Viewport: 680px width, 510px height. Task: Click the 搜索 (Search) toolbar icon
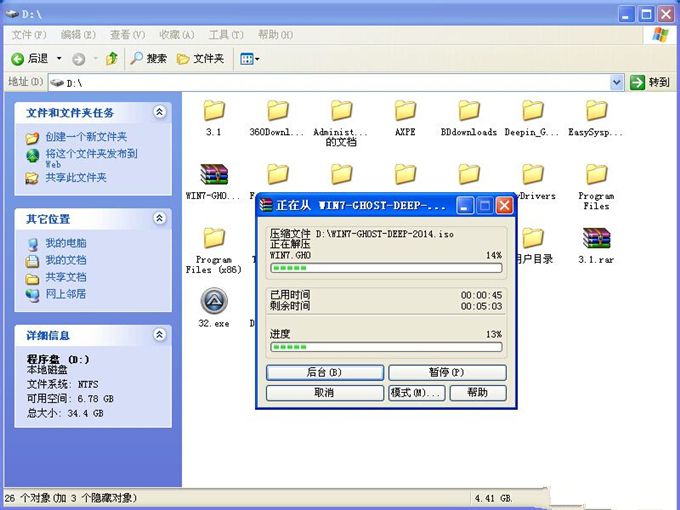[148, 59]
